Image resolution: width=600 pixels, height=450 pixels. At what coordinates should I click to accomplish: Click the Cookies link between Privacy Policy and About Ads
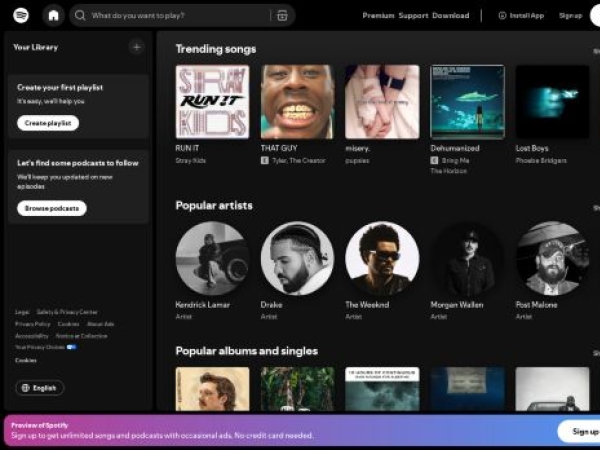point(68,324)
